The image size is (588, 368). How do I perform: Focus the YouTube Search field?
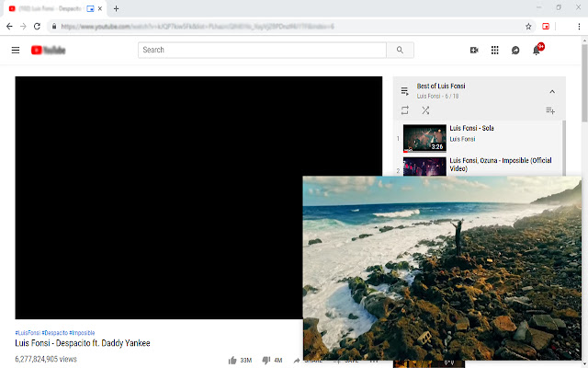[x=262, y=50]
